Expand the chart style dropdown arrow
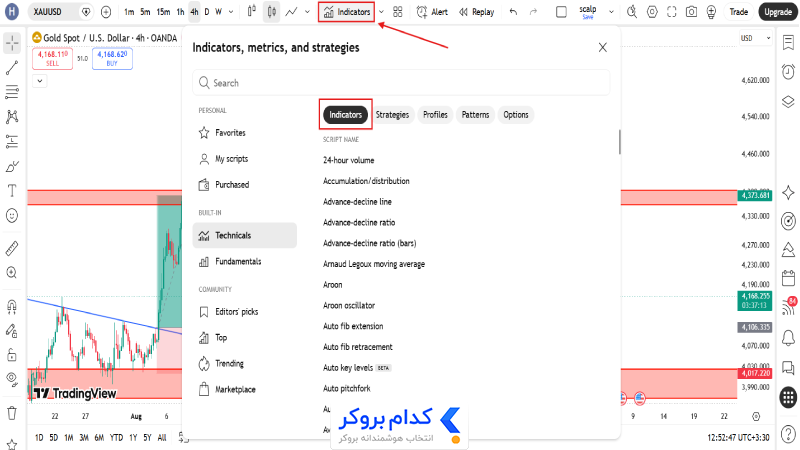The image size is (800, 450). tap(307, 12)
